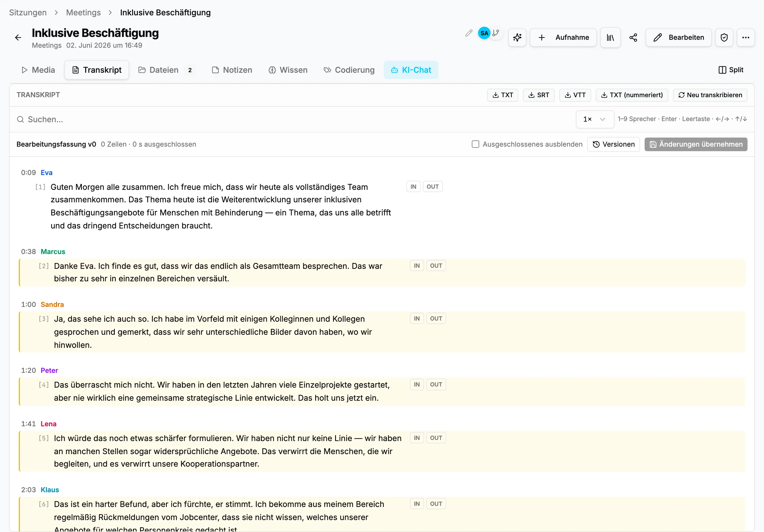This screenshot has width=764, height=532.
Task: Share the session via the share icon
Action: pyautogui.click(x=633, y=38)
